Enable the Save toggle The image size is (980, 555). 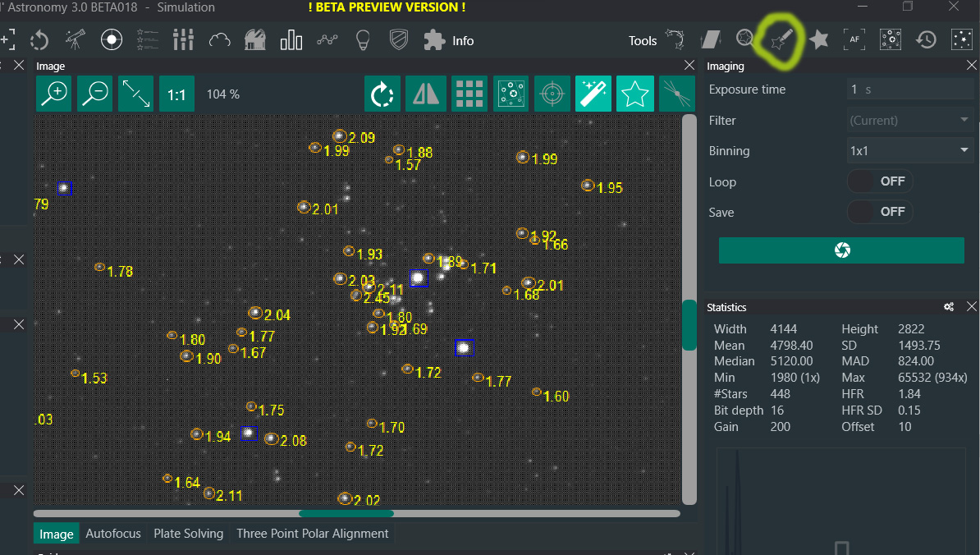coord(880,212)
